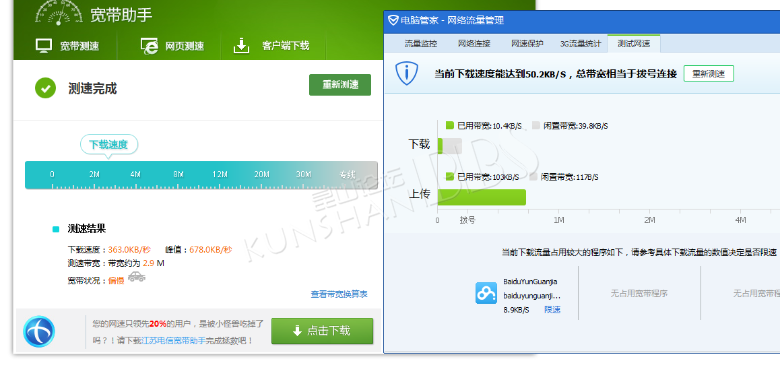780x389 pixels.
Task: Click the teal square bullet beside 测速结果
Action: tap(56, 229)
